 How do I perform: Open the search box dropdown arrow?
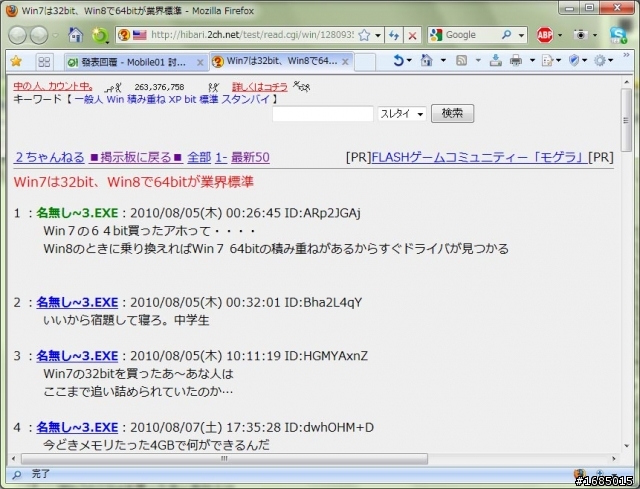521,36
